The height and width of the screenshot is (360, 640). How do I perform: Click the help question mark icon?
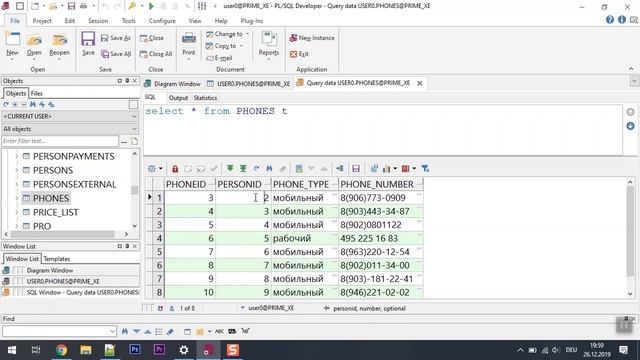[610, 20]
